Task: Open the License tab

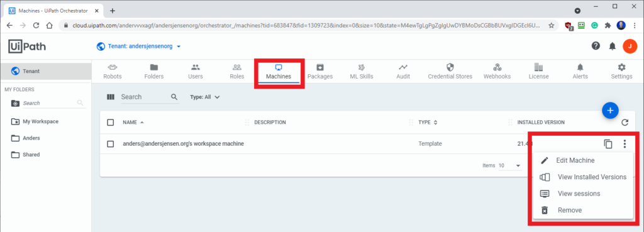Action: click(x=538, y=72)
